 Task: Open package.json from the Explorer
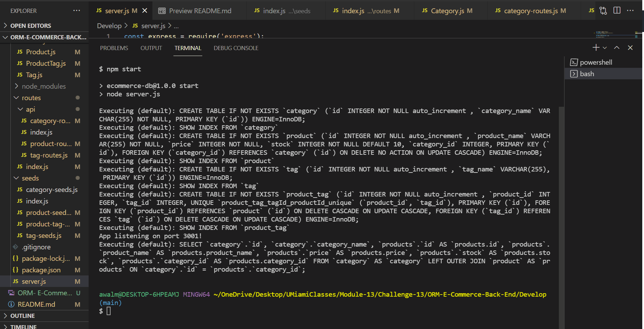[42, 270]
